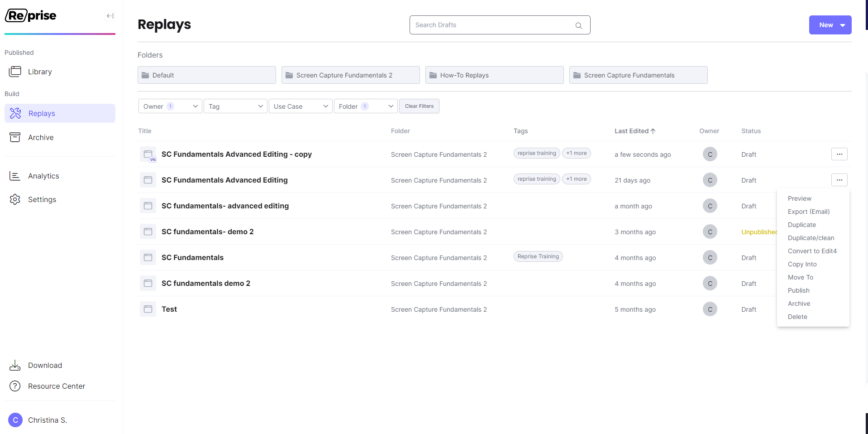Open the How-To Replays folder
868x434 pixels.
494,75
